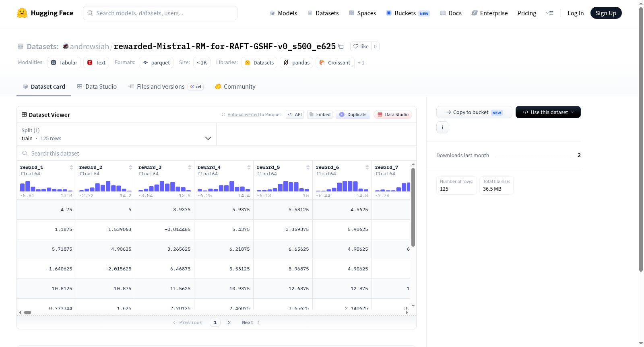Click the heart like icon

tap(356, 46)
